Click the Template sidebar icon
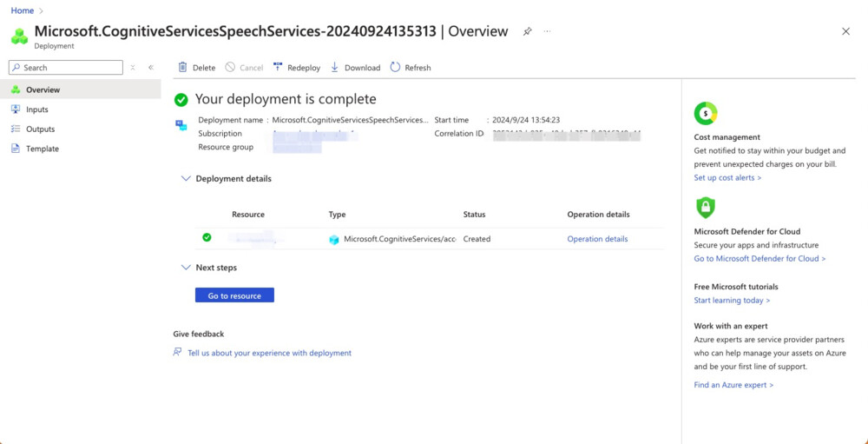This screenshot has height=444, width=868. pos(16,149)
